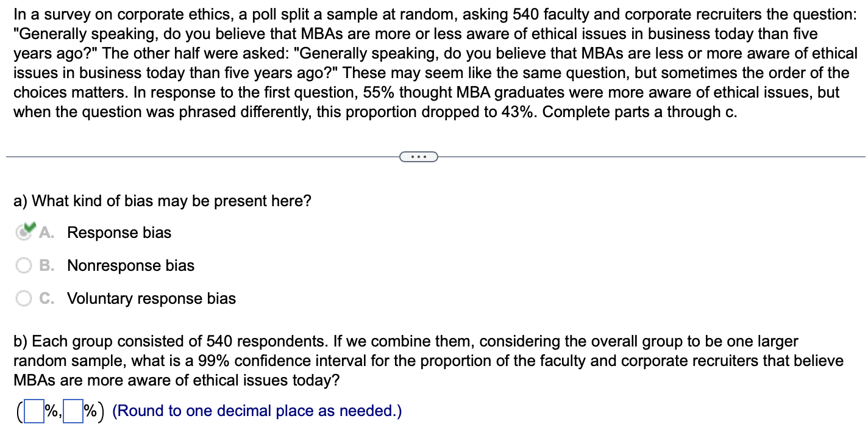Select radio button B for Nonresponse bias

point(24,265)
